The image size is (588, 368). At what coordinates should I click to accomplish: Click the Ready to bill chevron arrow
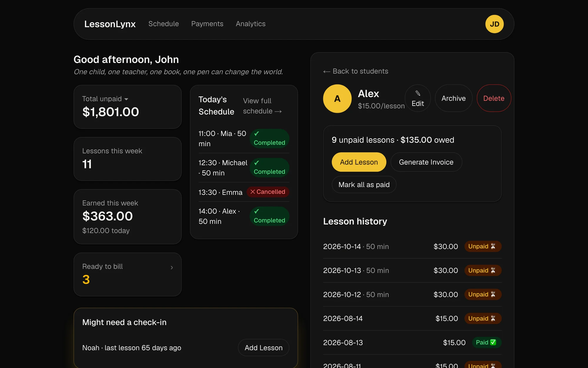172,267
